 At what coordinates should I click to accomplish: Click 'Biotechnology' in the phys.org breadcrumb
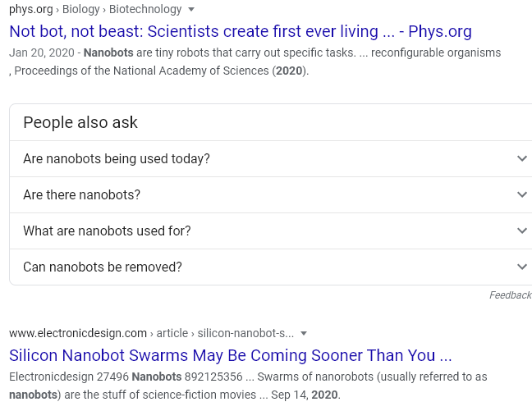(x=145, y=10)
